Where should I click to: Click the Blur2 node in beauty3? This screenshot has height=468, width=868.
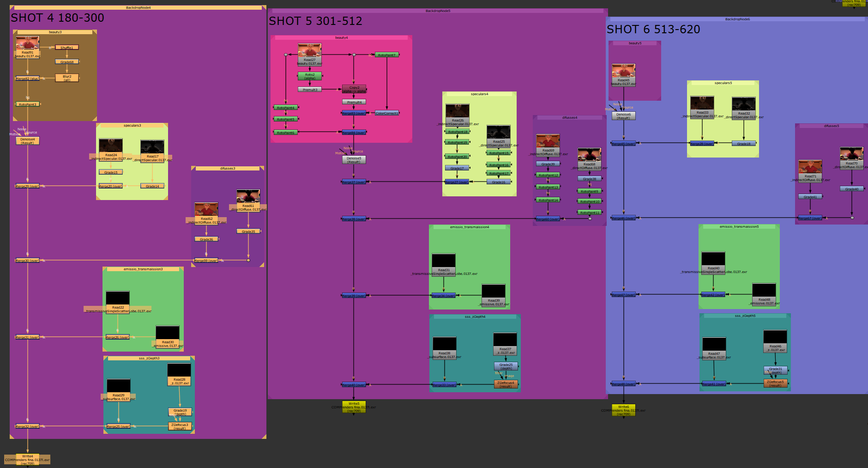[x=67, y=78]
